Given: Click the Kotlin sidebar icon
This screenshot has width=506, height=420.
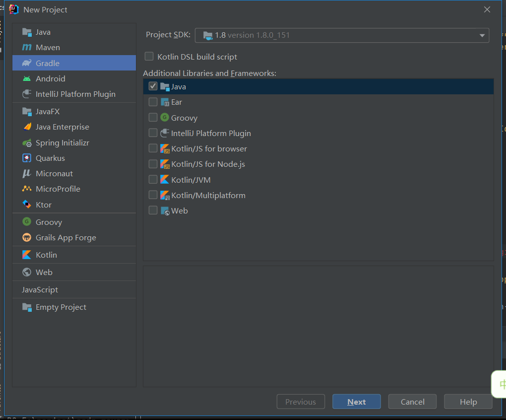Looking at the screenshot, I should [x=27, y=255].
